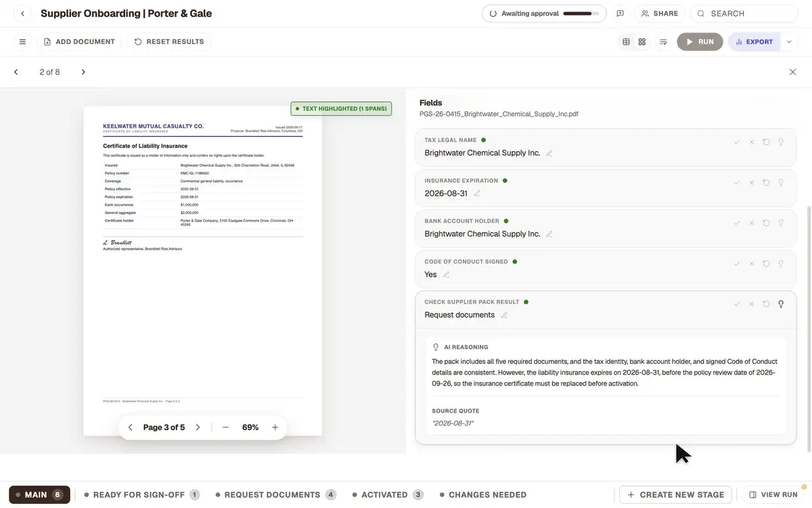This screenshot has width=812, height=508.
Task: Edit the Insurance Expiration value pencil icon
Action: [x=477, y=194]
